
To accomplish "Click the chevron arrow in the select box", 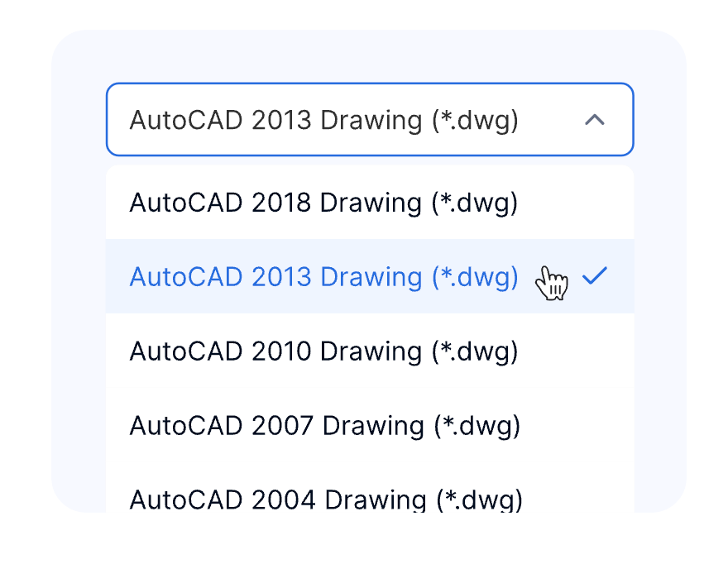I will pos(594,120).
